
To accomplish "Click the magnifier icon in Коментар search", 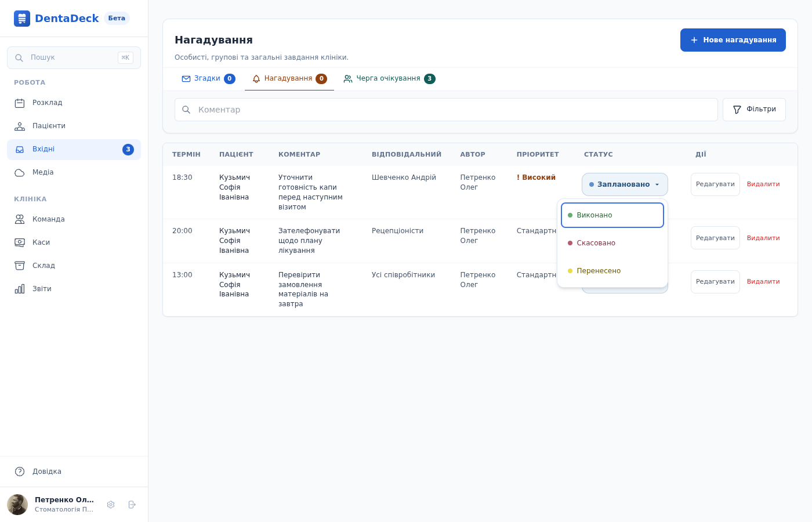I will [186, 110].
